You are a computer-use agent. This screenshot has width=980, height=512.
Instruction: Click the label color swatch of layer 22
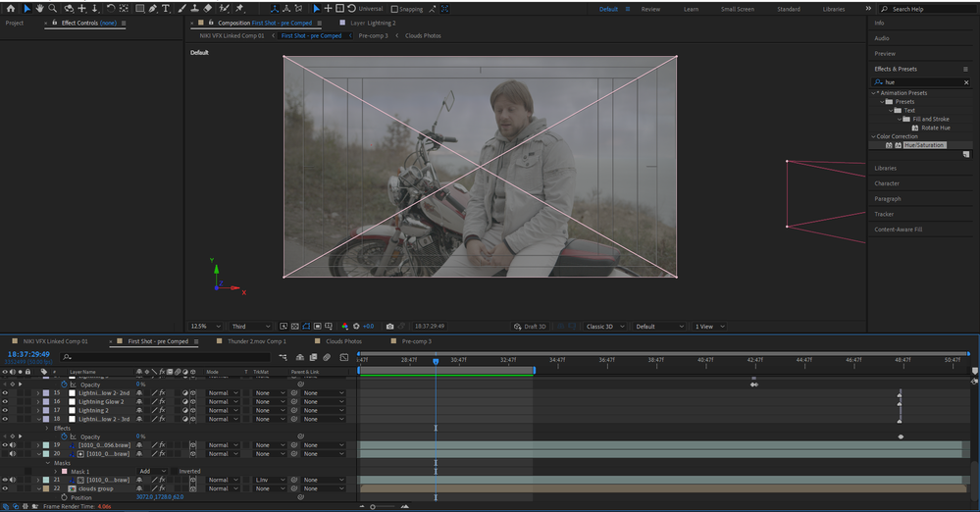pos(46,488)
